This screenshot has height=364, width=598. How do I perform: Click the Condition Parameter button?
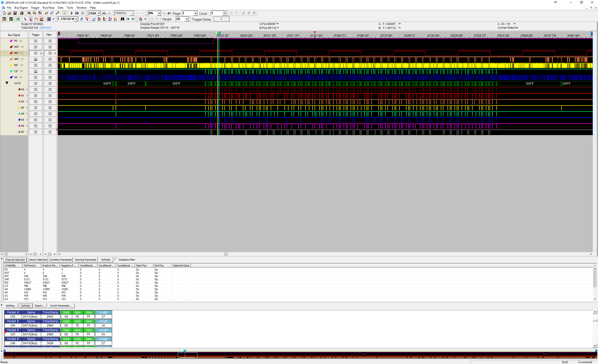point(61,259)
